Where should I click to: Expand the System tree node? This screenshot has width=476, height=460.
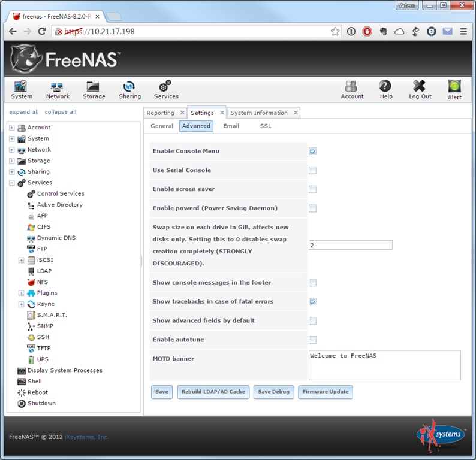click(x=11, y=139)
